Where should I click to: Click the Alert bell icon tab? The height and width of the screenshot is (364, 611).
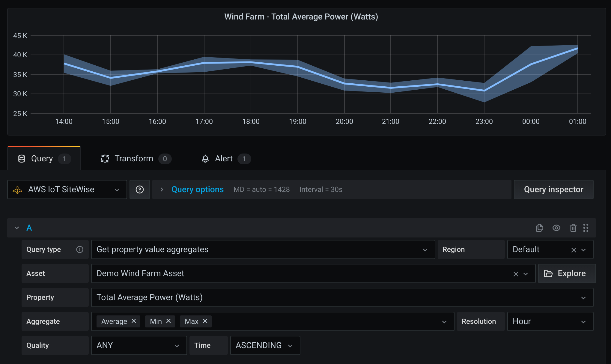coord(223,159)
